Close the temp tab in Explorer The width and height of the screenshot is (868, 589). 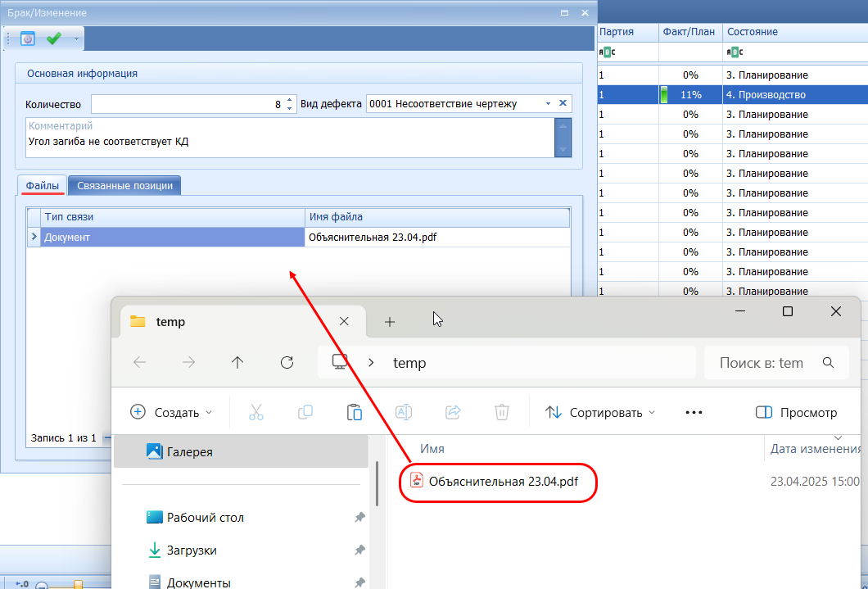click(x=345, y=322)
